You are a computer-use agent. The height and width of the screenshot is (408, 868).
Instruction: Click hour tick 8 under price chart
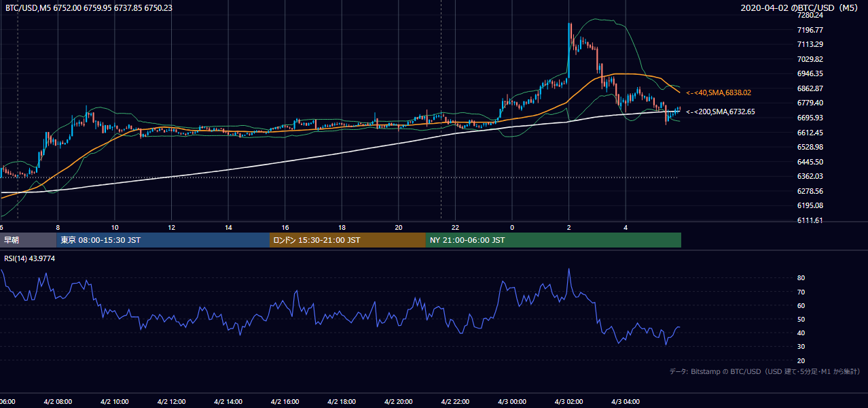pos(58,227)
